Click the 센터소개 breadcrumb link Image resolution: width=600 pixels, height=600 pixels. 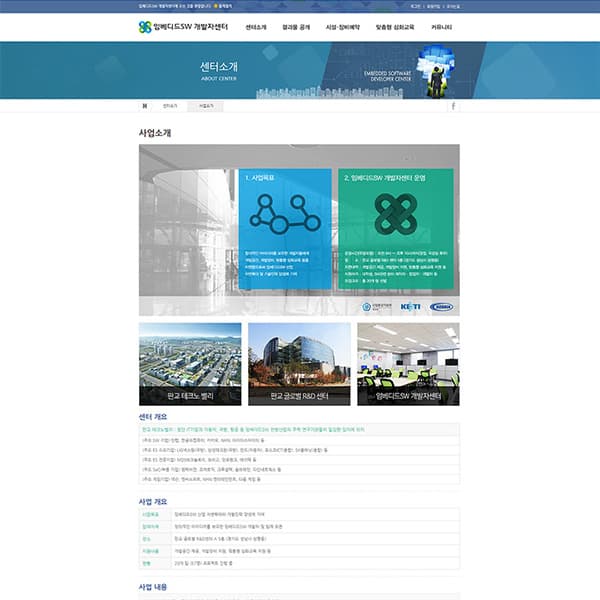(x=170, y=106)
